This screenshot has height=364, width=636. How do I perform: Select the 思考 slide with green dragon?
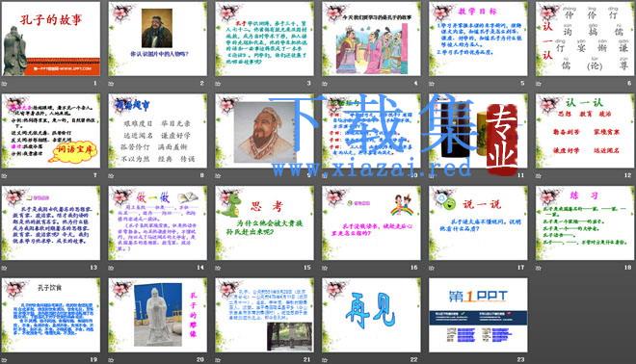click(264, 223)
